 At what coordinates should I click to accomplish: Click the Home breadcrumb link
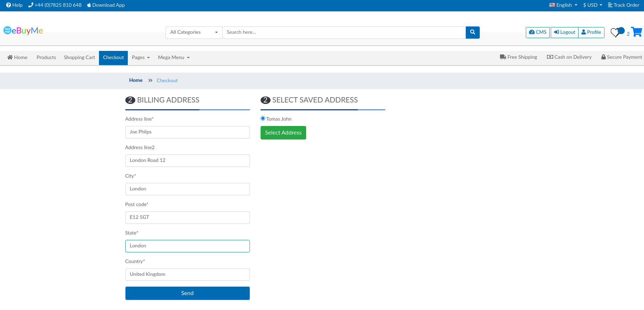click(136, 80)
